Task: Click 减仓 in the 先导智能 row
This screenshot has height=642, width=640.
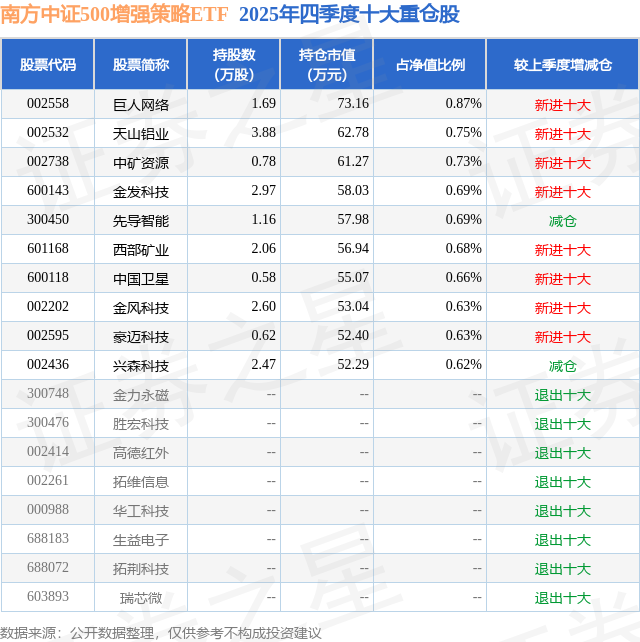Action: pos(563,221)
